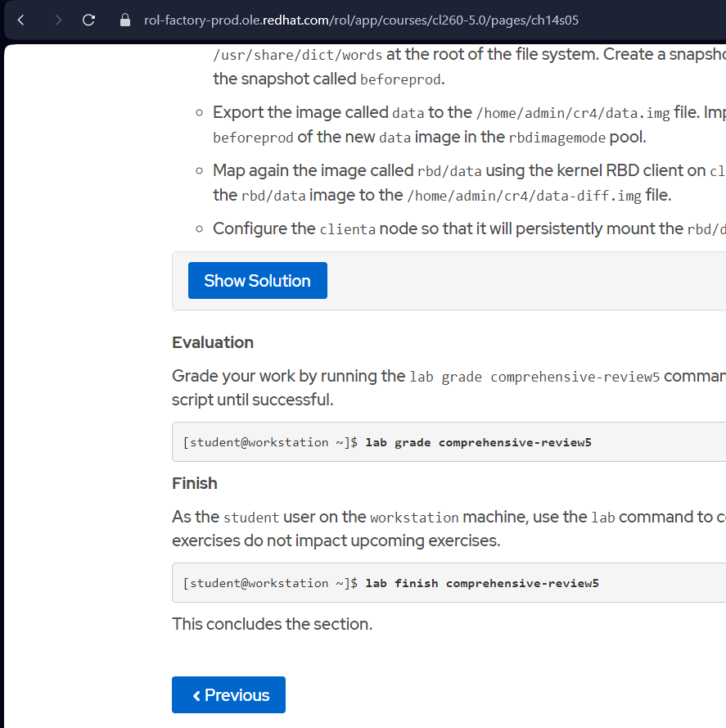This screenshot has width=726, height=728.
Task: Click the Evaluation heading
Action: [x=213, y=342]
